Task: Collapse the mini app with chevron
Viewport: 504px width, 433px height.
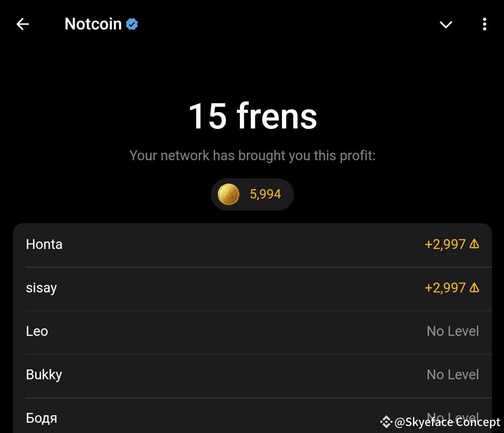Action: [x=446, y=24]
